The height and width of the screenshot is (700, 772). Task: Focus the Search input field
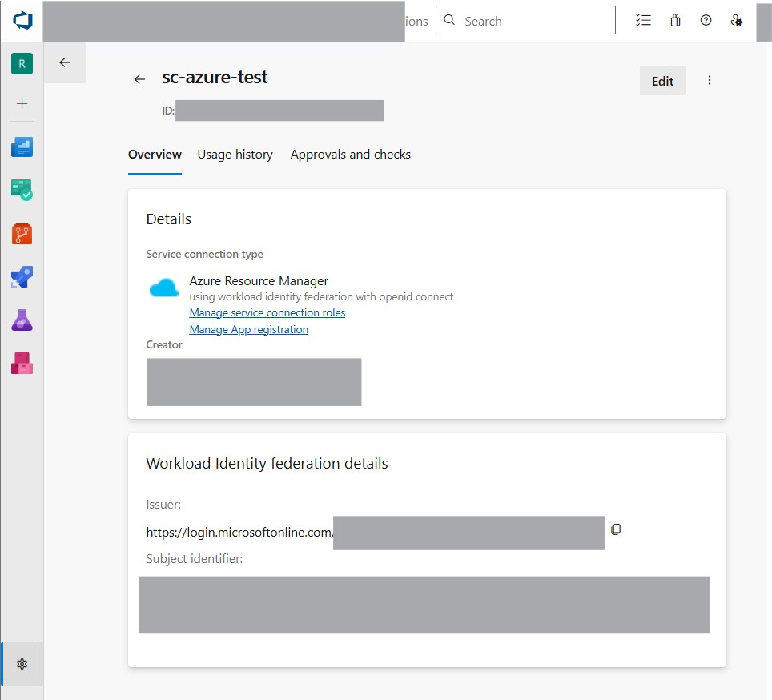[x=526, y=20]
